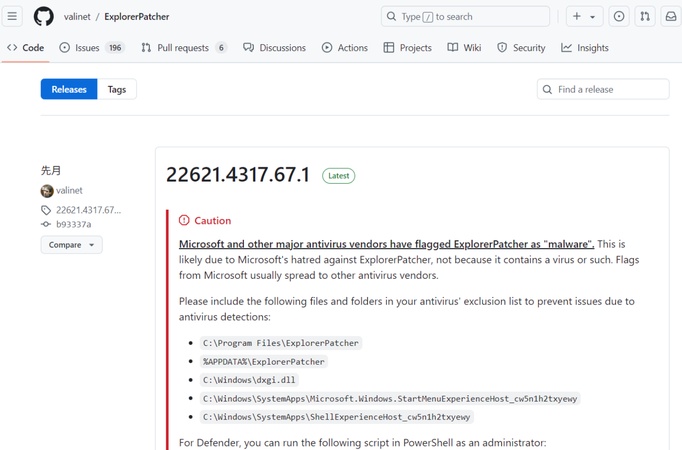Screen dimensions: 682x450
Task: Click the plus create-new icon
Action: (577, 17)
